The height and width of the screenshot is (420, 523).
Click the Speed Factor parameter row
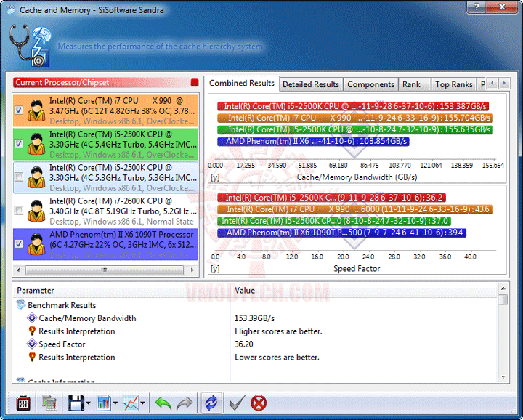coord(62,344)
